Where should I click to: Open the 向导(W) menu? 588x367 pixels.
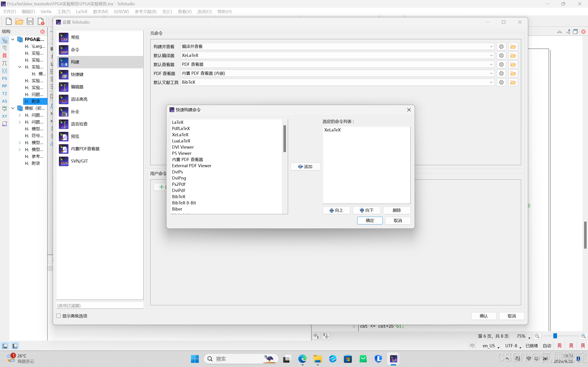click(121, 11)
